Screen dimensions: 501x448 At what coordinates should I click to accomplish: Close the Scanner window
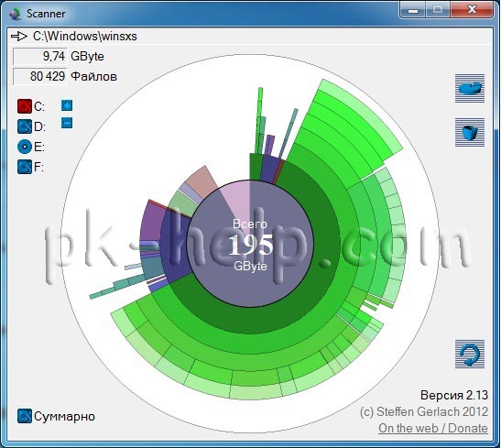pos(472,9)
